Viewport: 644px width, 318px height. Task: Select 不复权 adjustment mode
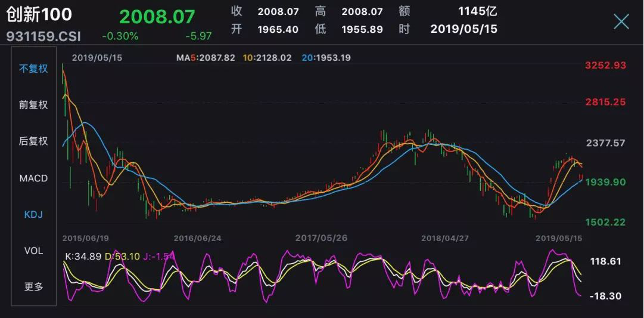(33, 69)
